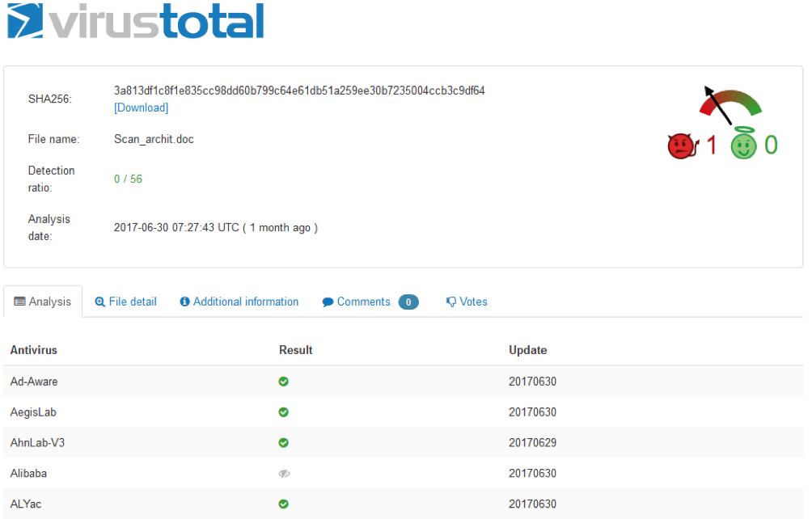
Task: Click the Update column header
Action: point(527,350)
